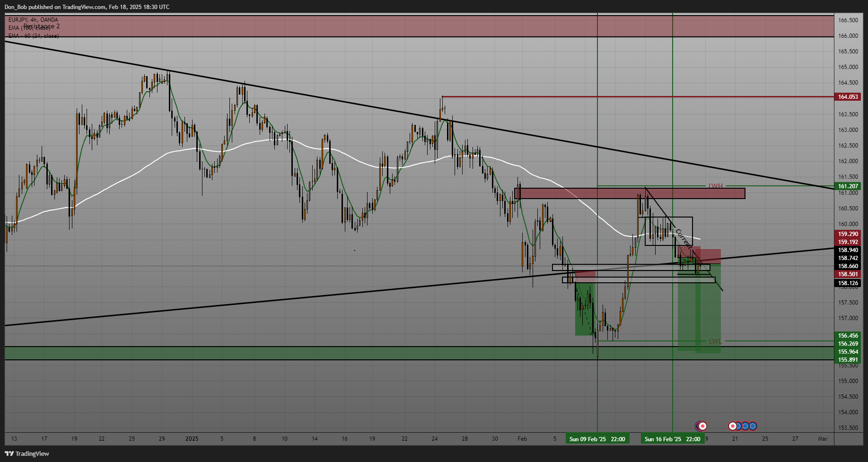Select the green 155.891 price label
The height and width of the screenshot is (462, 868).
pos(848,360)
